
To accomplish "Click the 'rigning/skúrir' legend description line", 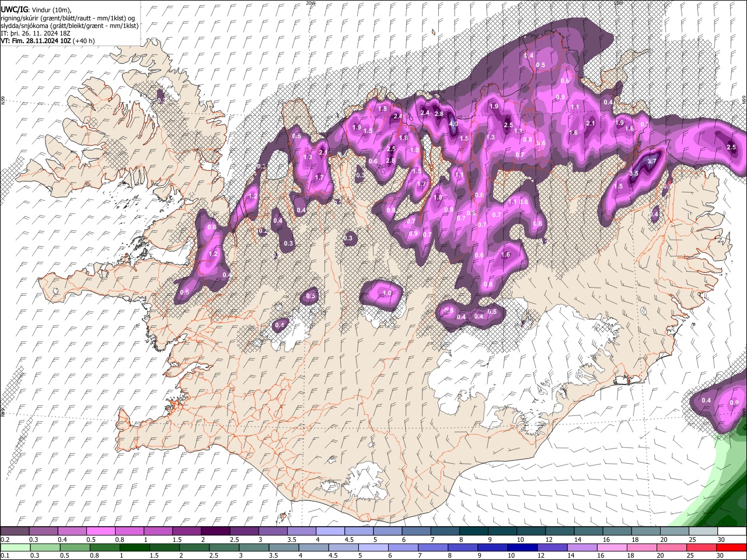I will [68, 18].
